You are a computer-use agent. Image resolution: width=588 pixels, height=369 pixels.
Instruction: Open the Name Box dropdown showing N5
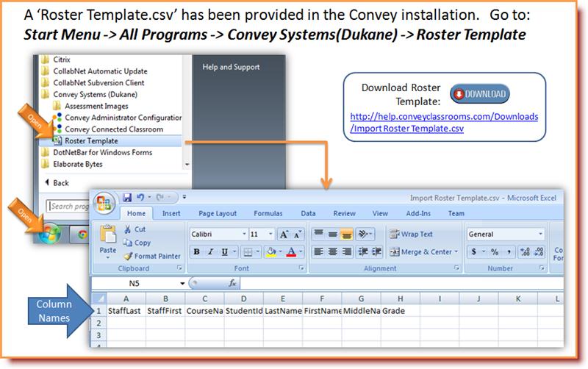[x=182, y=284]
